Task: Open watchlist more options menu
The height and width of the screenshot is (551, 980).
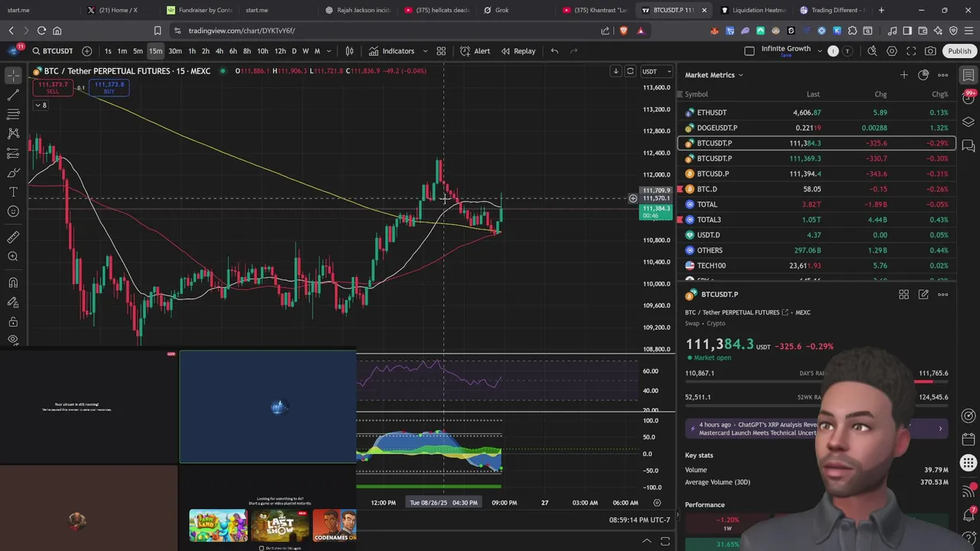Action: pos(943,75)
